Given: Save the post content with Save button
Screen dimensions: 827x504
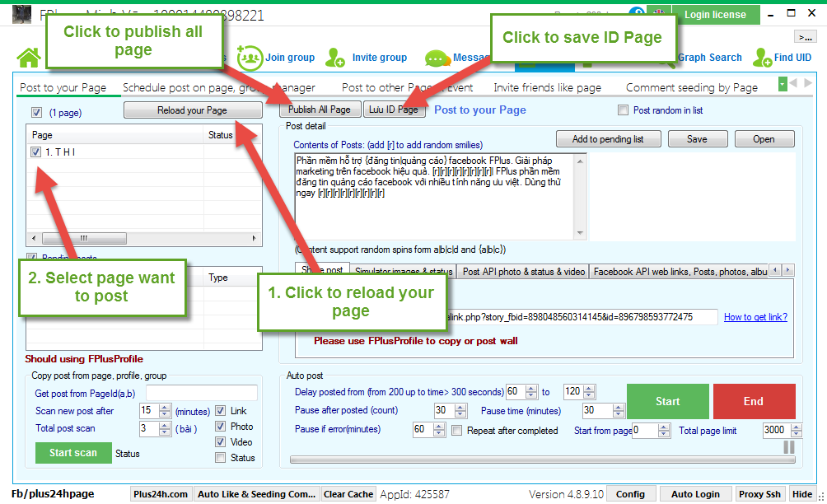Looking at the screenshot, I should [x=697, y=139].
